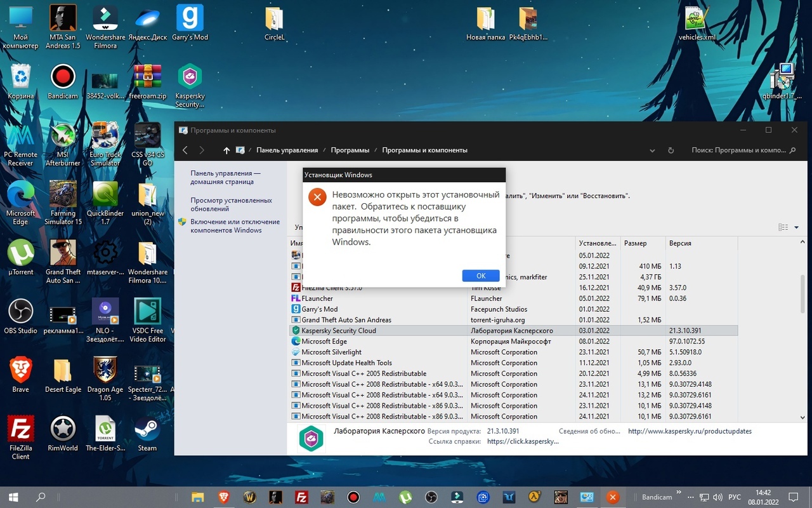Screen dimensions: 812x508
Task: Select Grand Theft Auto San Andreas row
Action: click(513, 320)
